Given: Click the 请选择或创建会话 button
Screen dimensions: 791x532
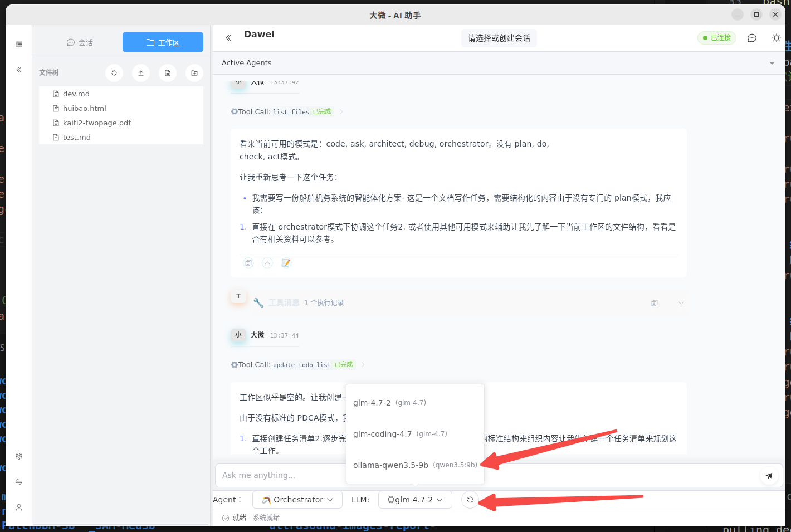Looking at the screenshot, I should (x=499, y=38).
